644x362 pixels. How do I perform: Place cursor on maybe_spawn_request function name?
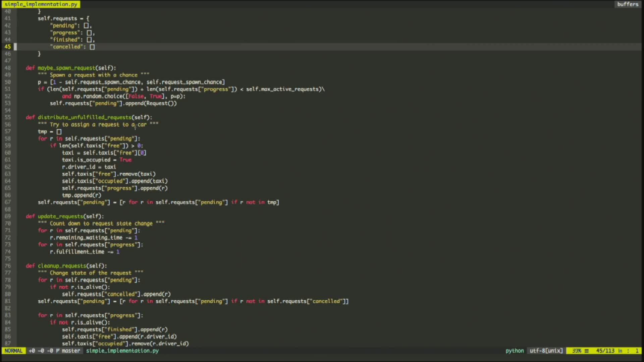coord(66,68)
